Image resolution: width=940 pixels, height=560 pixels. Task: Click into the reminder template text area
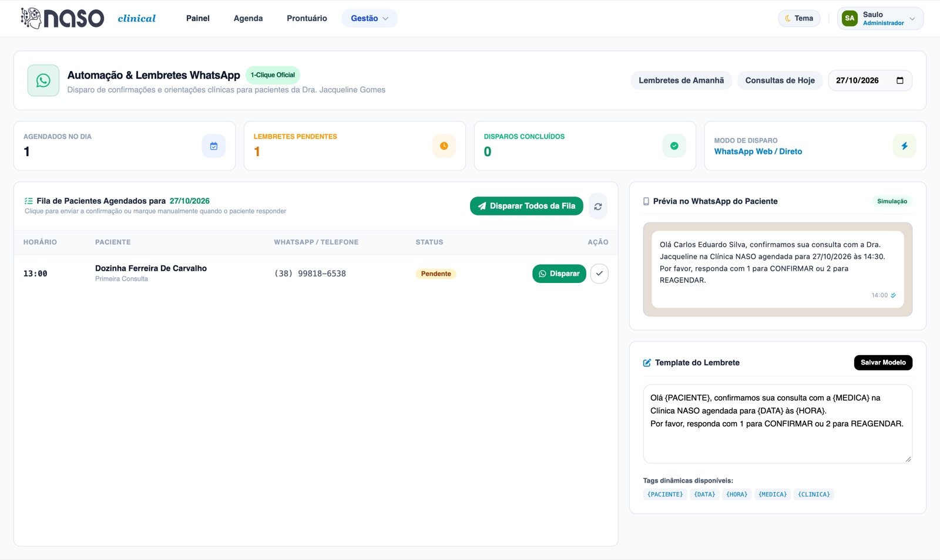(777, 424)
